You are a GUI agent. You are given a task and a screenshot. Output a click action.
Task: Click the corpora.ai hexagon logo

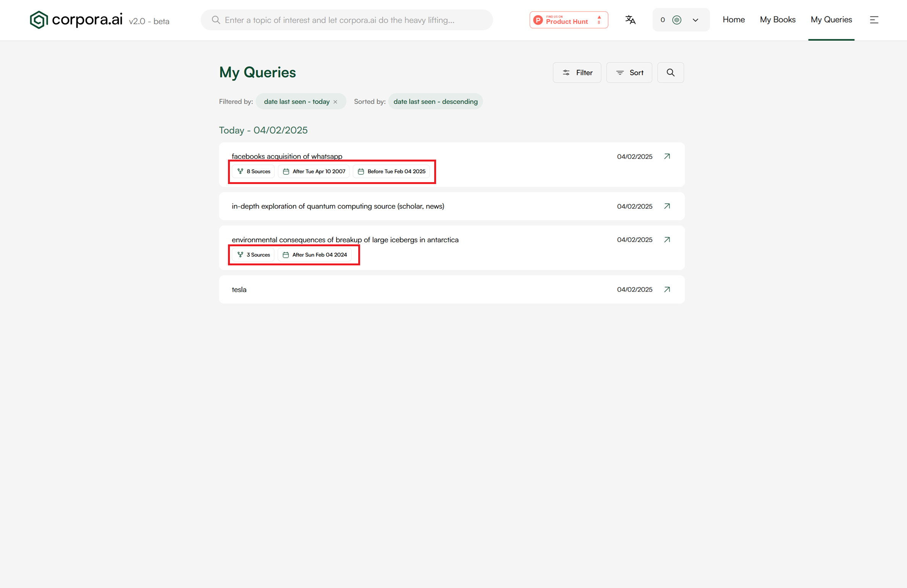tap(39, 20)
